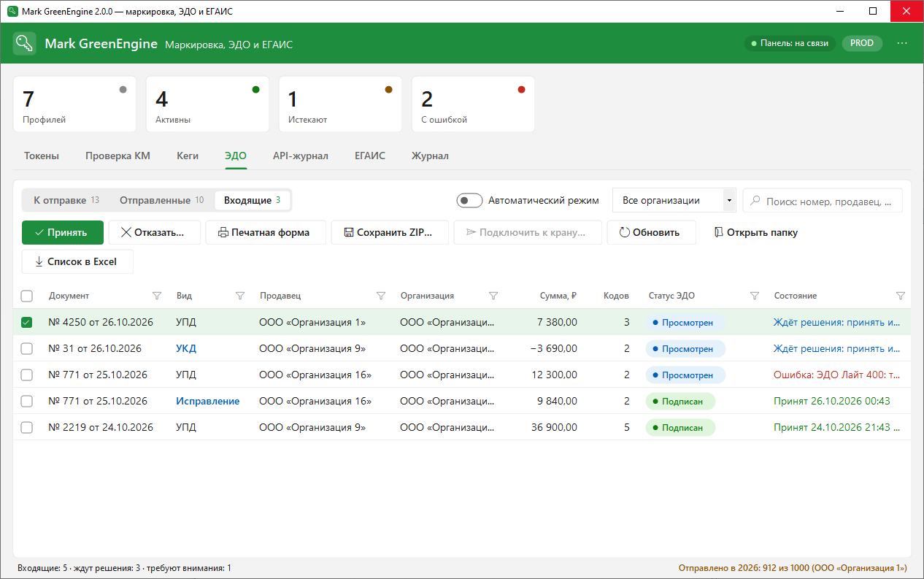Click filter icon on Статус ЭДО column
Image resolution: width=924 pixels, height=579 pixels.
[755, 296]
